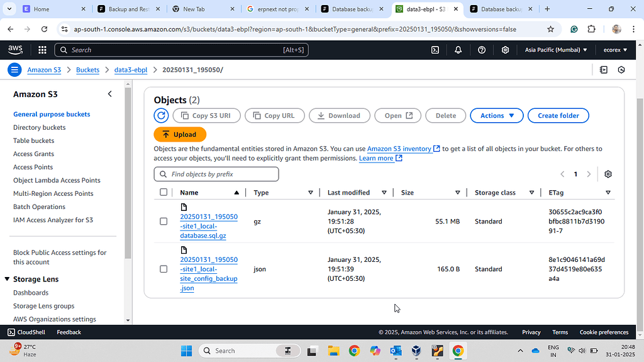Switch to the New Tab browser tab
644x362 pixels.
203,9
